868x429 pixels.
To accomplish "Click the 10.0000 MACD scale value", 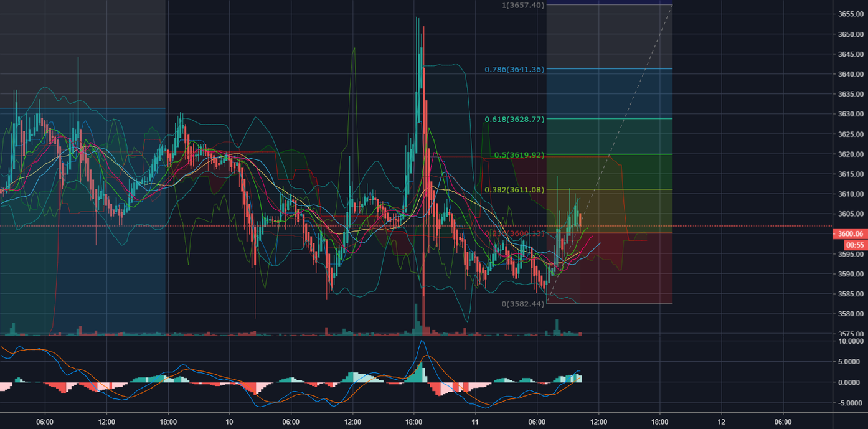I will pos(849,341).
